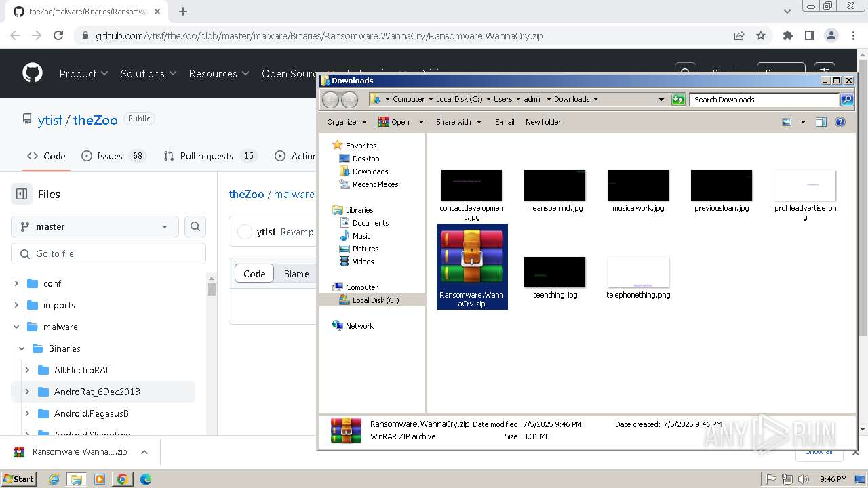Open Chrome profile avatar icon

[831, 35]
